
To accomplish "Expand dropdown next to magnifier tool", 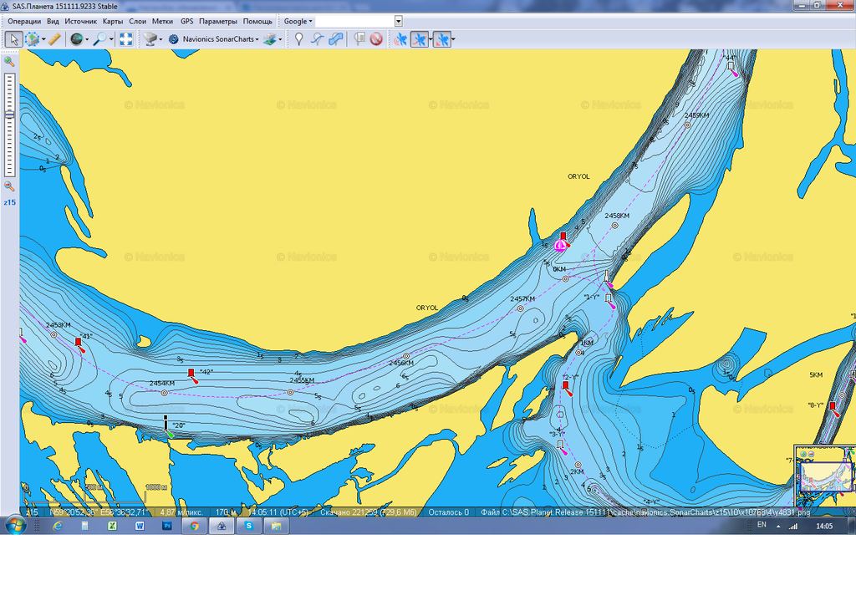I will tap(111, 39).
